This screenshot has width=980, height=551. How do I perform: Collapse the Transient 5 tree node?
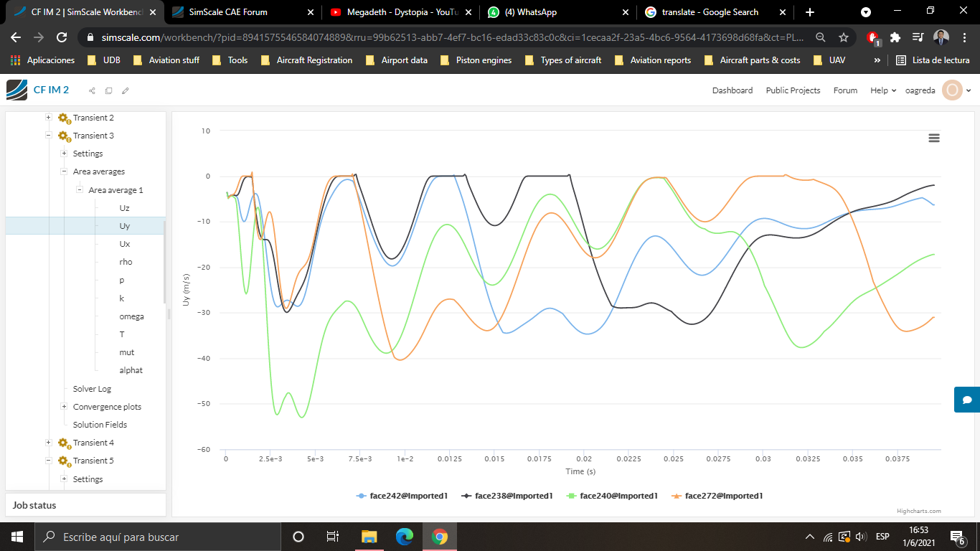(48, 461)
